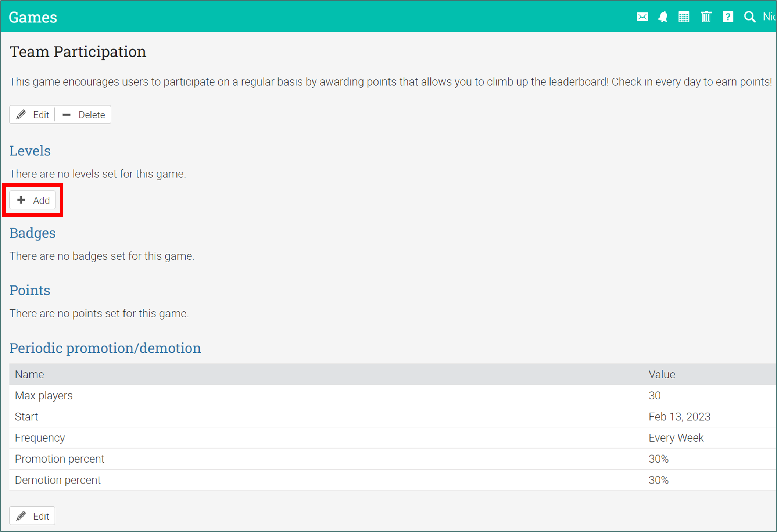
Task: Edit periodic promotion/demotion settings
Action: pyautogui.click(x=32, y=516)
